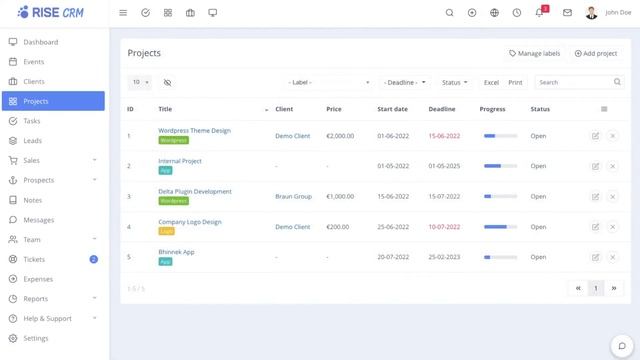Image resolution: width=640 pixels, height=360 pixels.
Task: Open Leads in sidebar
Action: [53, 140]
